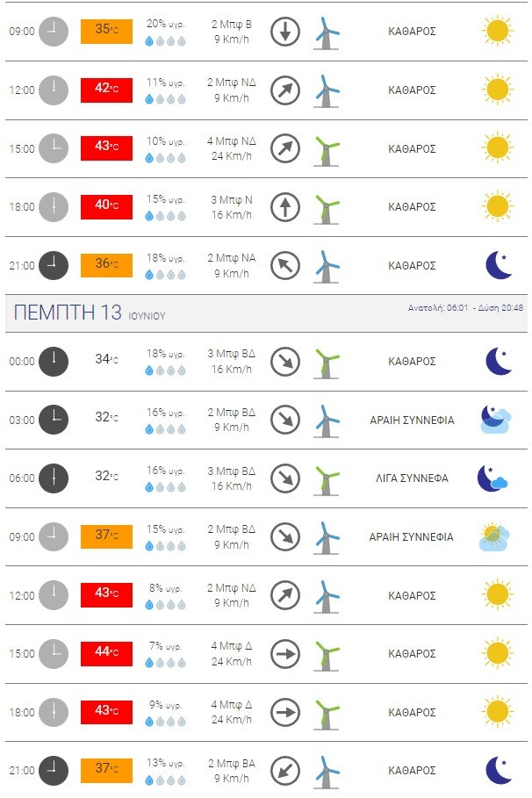Click the dark clock icon for the first 21:00 row
Screen dimensions: 532x798
(x=54, y=265)
